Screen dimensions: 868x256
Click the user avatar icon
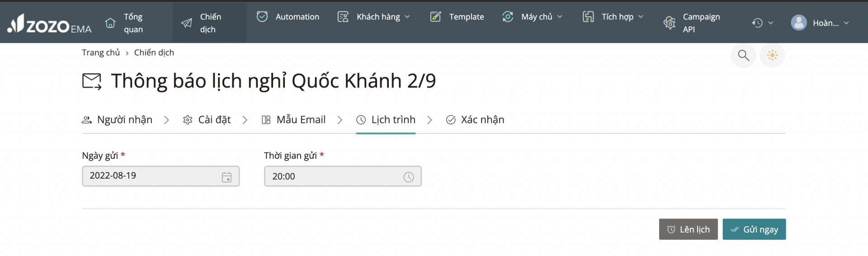tap(799, 23)
